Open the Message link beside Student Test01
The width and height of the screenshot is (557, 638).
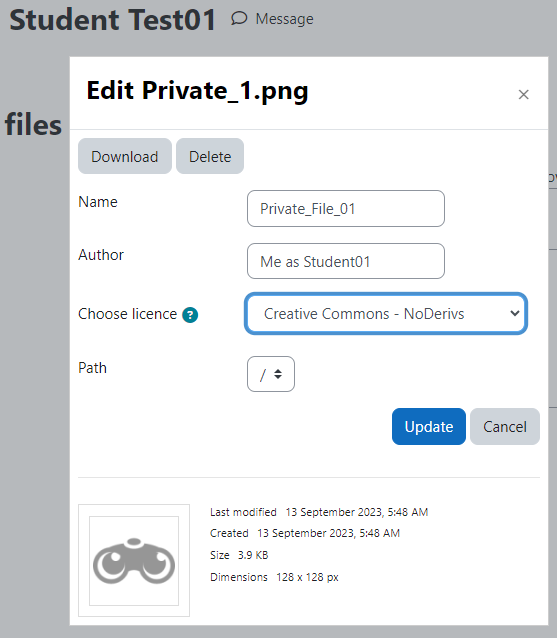pos(273,19)
